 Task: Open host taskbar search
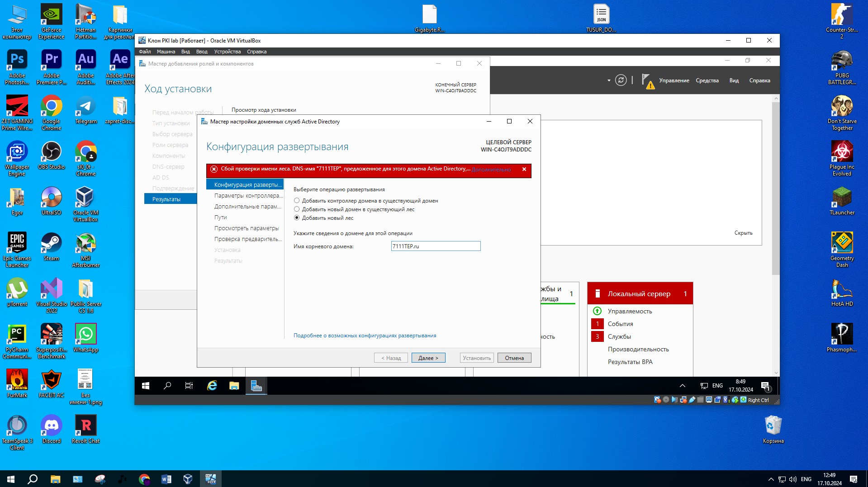click(x=33, y=479)
